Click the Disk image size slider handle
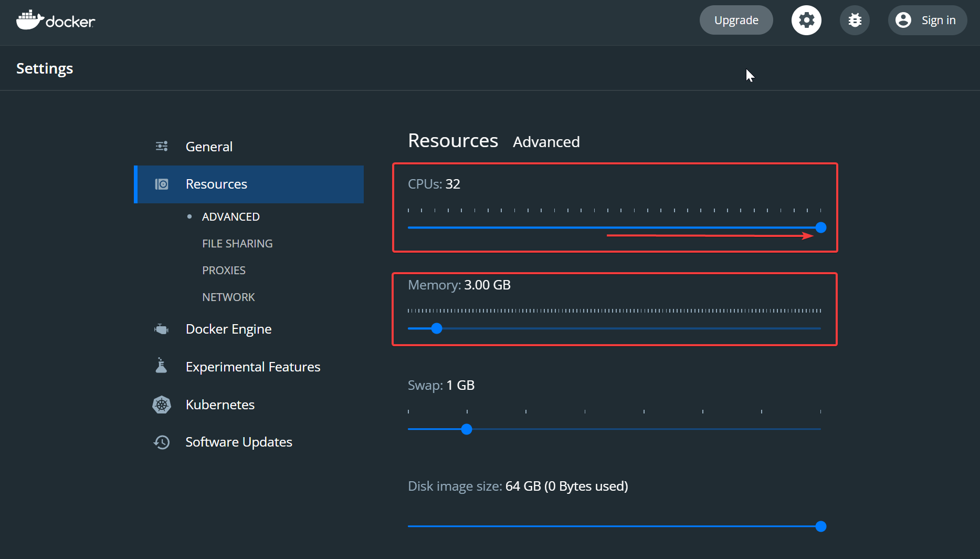Screen dimensions: 980x559 pyautogui.click(x=821, y=526)
